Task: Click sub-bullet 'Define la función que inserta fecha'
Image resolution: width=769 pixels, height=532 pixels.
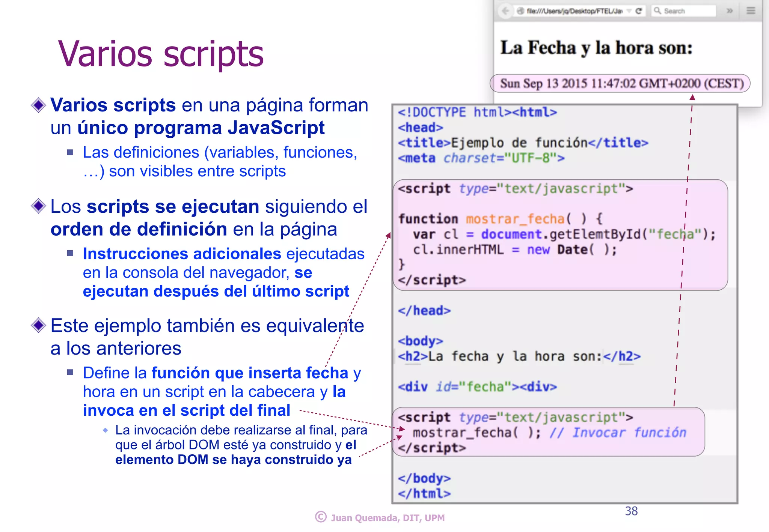Action: point(222,373)
